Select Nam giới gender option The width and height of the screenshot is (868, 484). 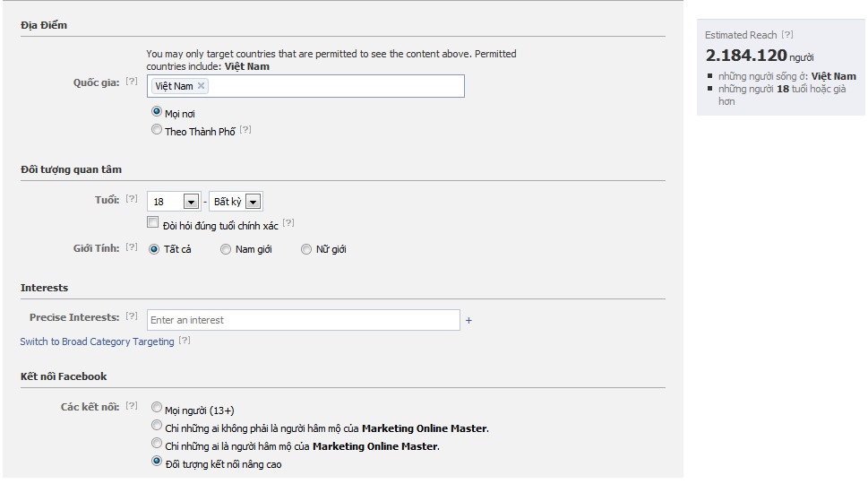(x=226, y=249)
